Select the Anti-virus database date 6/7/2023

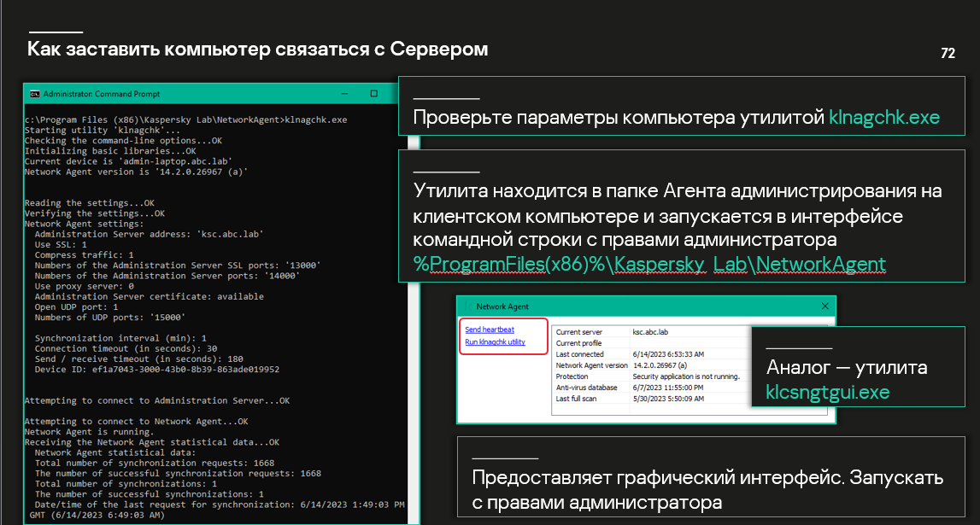[669, 388]
